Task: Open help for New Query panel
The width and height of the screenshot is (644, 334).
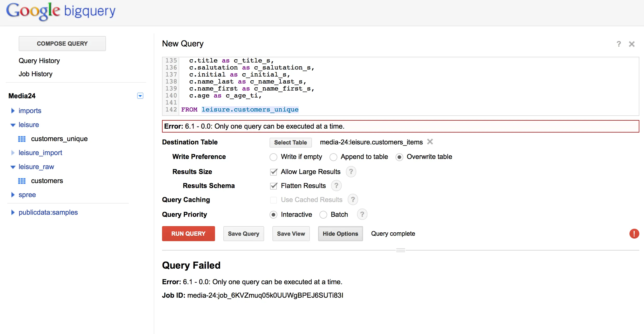Action: pyautogui.click(x=619, y=44)
